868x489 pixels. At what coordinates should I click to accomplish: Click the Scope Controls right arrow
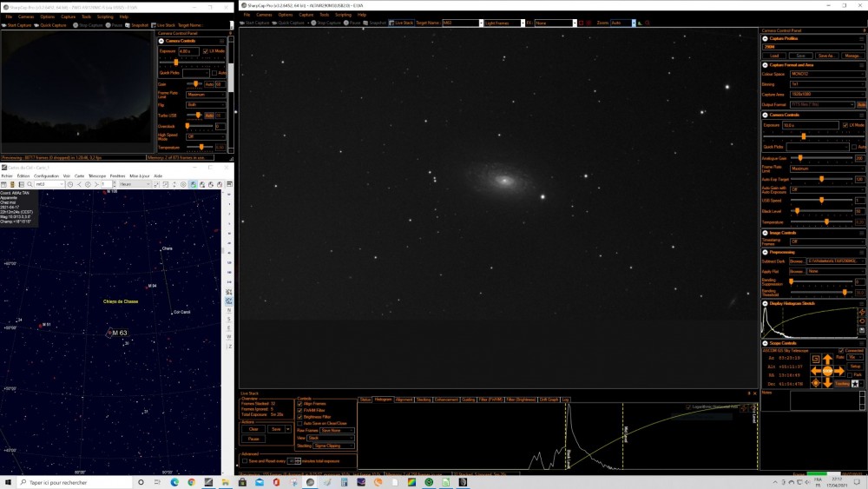coord(839,371)
